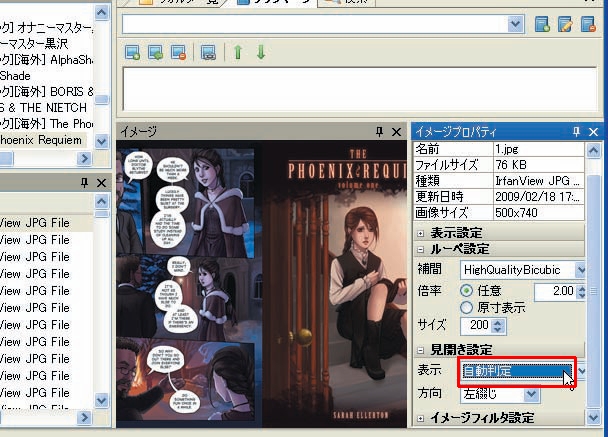Increase the サイズ 200 value
This screenshot has width=608, height=437.
pos(498,322)
